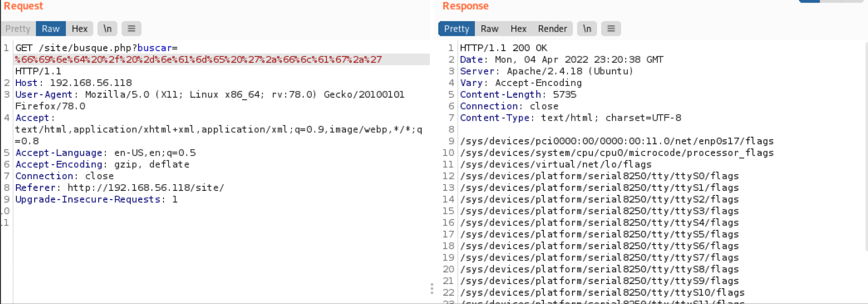Screen dimensions: 868x304
Task: Click the ttyS5/flags path line
Action: [600, 234]
